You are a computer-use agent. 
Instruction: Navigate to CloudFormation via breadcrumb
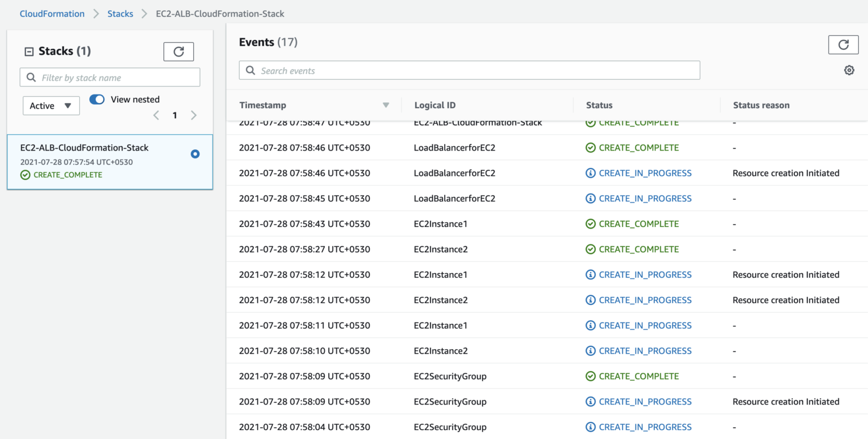coord(52,13)
